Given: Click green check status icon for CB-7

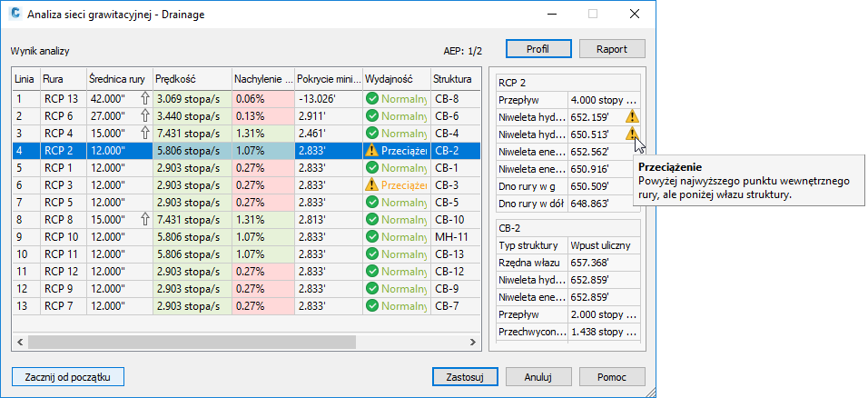Looking at the screenshot, I should [372, 306].
